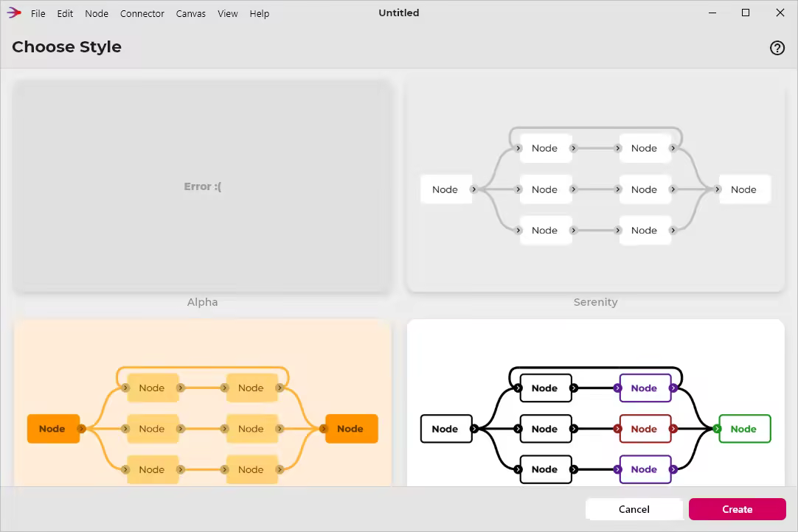Click the Untitled document title

tap(398, 13)
